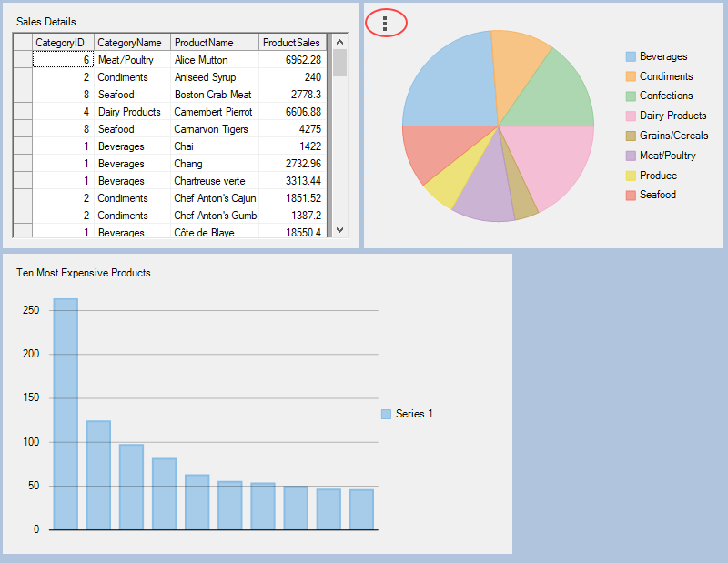Click the ProductSales column header
Image resolution: width=728 pixels, height=563 pixels.
coord(292,43)
